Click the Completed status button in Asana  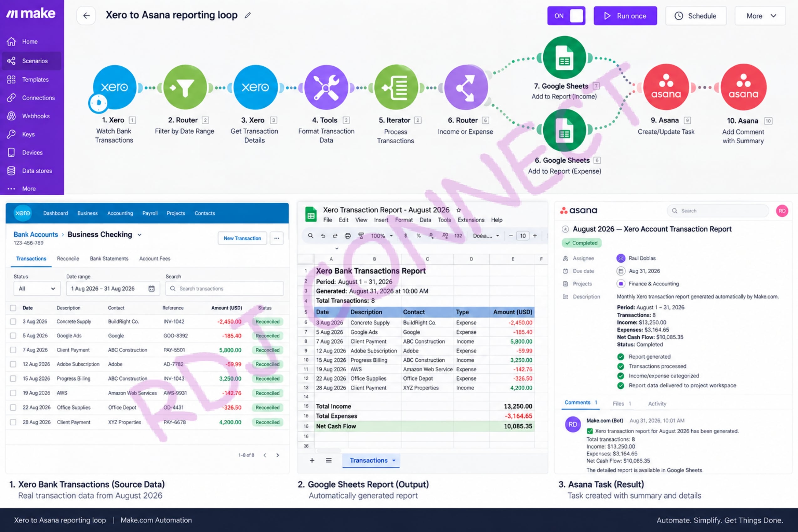pos(581,243)
